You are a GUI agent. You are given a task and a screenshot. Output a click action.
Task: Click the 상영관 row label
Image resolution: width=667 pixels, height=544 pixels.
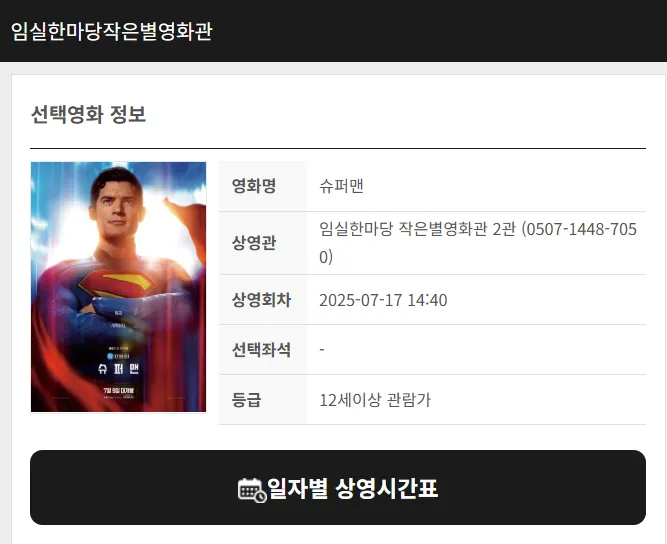pyautogui.click(x=254, y=243)
